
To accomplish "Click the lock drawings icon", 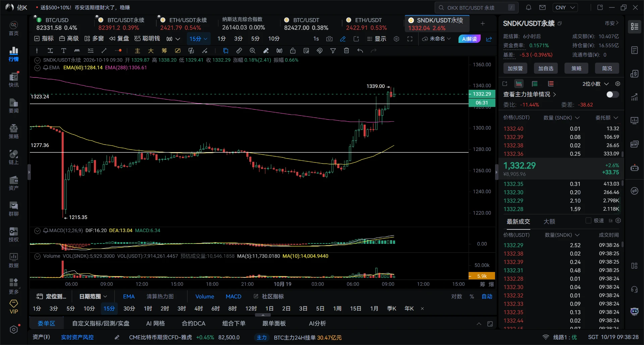I will (293, 51).
